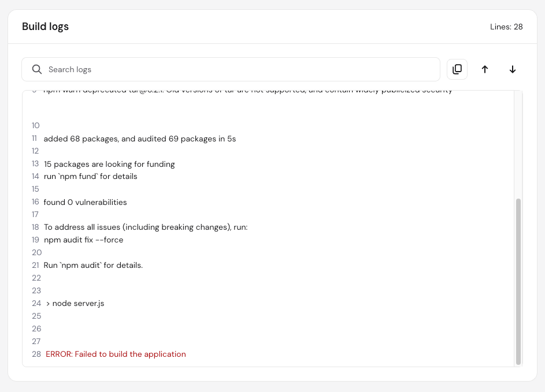
Task: Click the copy logs icon
Action: point(457,69)
